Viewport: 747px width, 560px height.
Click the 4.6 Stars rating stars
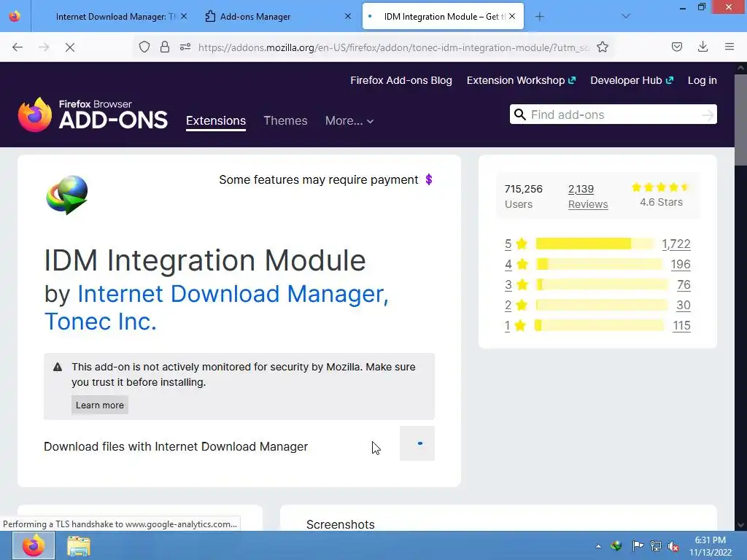[660, 187]
